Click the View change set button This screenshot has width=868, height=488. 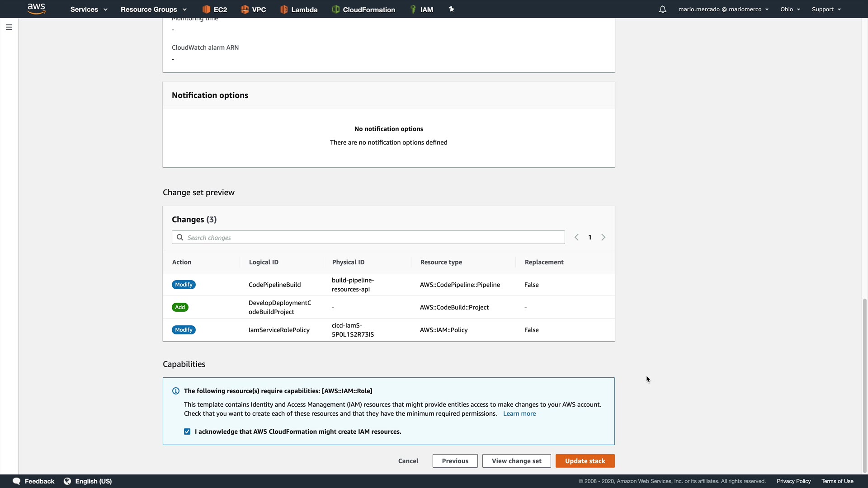[516, 461]
